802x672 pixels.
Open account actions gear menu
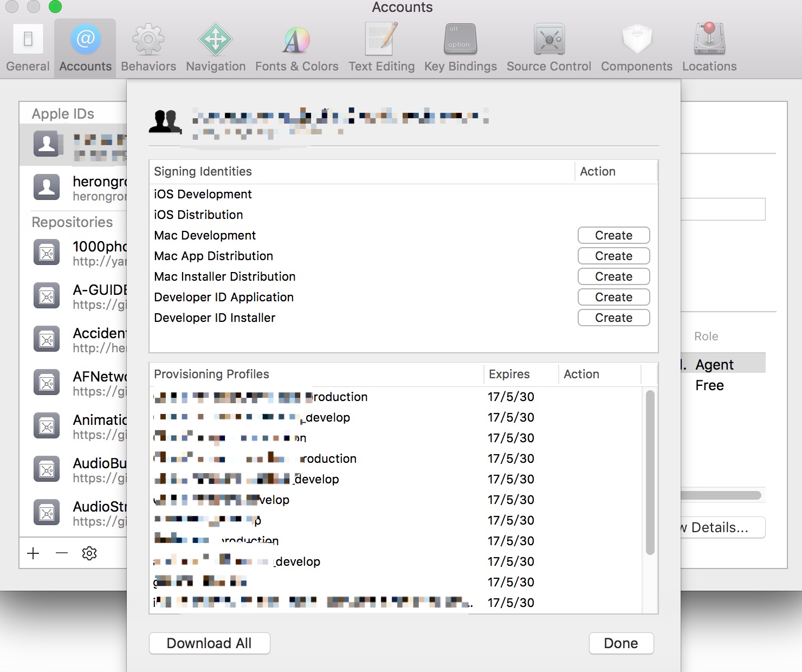pyautogui.click(x=89, y=553)
